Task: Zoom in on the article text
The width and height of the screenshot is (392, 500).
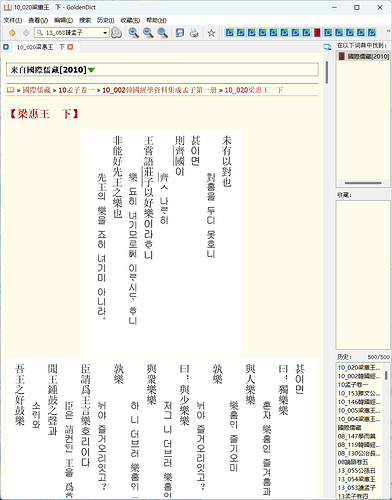Action: [134, 33]
